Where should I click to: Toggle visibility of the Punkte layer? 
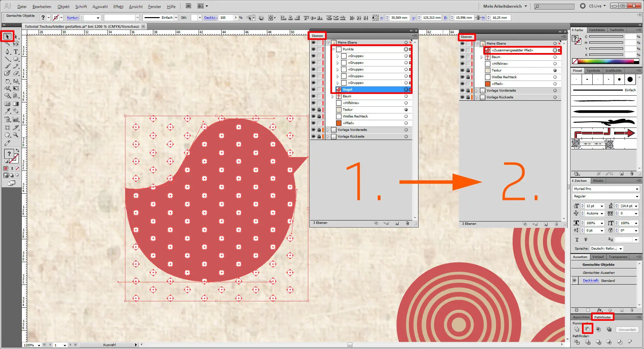click(313, 49)
